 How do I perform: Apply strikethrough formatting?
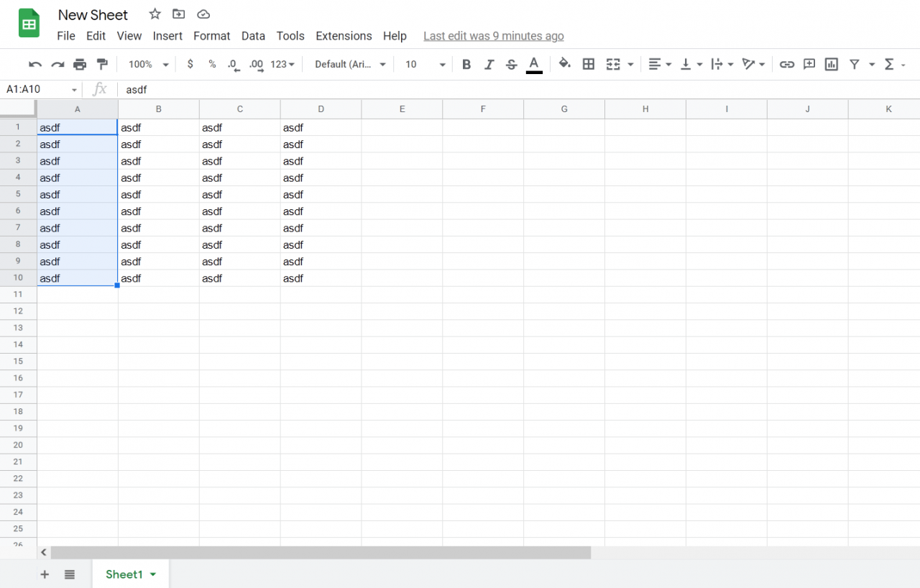point(511,64)
